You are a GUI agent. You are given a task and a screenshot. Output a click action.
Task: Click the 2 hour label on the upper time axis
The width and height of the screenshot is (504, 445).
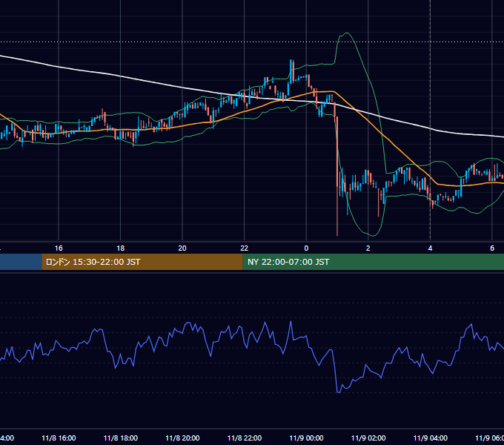(x=368, y=248)
